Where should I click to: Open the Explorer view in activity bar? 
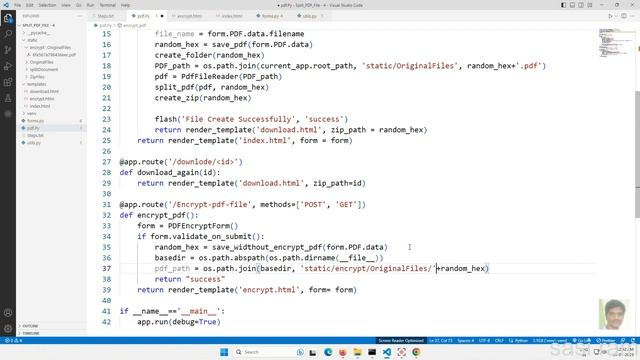[x=8, y=18]
